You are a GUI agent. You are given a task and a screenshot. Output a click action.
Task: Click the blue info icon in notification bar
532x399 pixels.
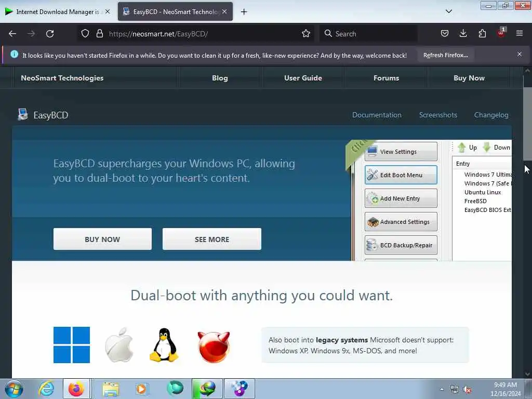pos(14,54)
